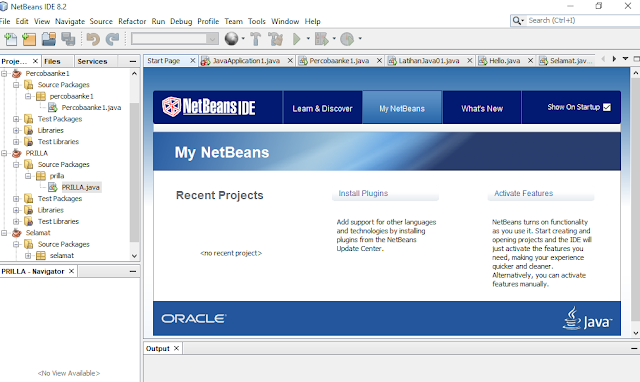
Task: Open the Run Project dropdown arrow
Action: click(308, 39)
